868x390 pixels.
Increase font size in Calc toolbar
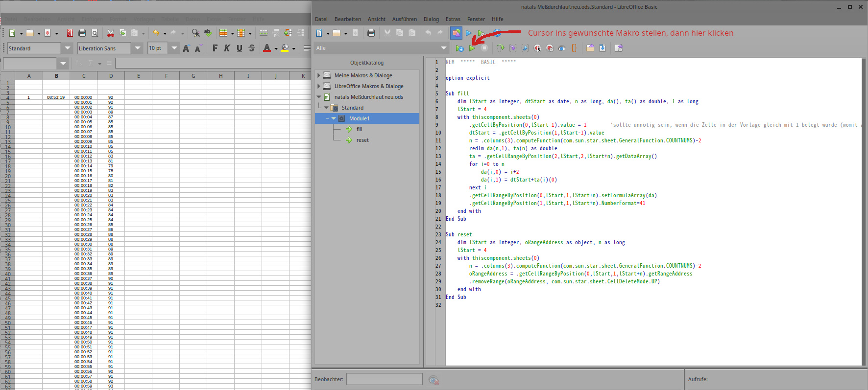(186, 48)
